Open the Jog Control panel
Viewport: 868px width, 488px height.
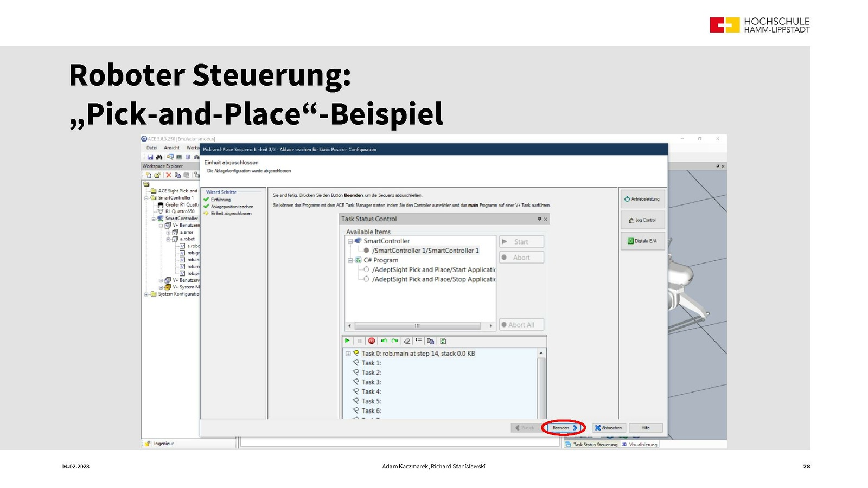tap(642, 220)
